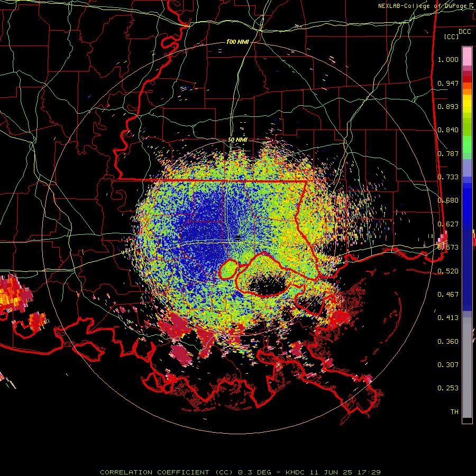Viewport: 476px width, 476px height.
Task: Click the radar site marker at the center
Action: (x=238, y=237)
